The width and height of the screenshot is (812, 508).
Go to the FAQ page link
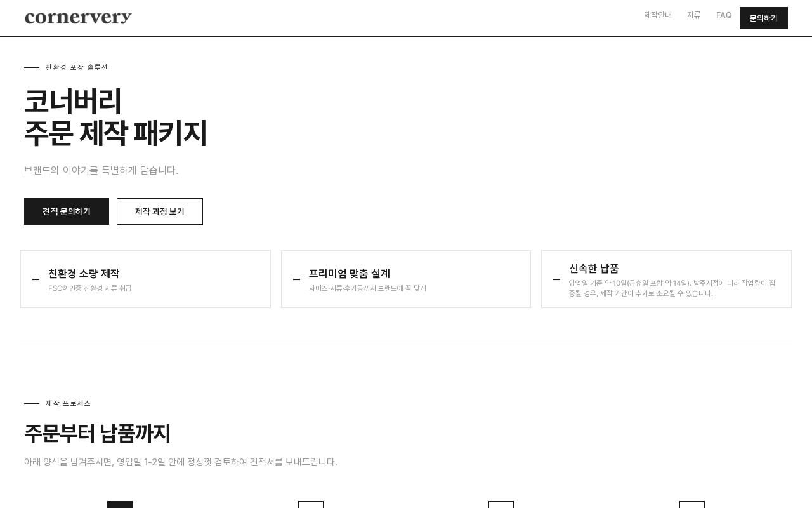click(724, 15)
